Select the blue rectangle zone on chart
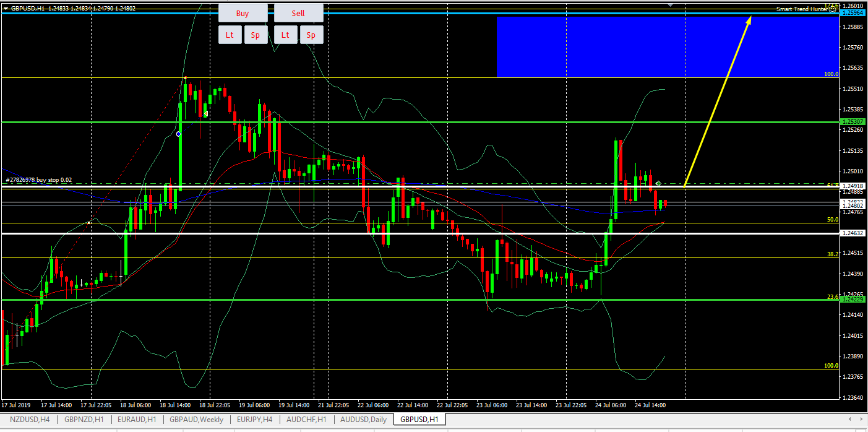Viewport: 868px width, 432px height. tap(619, 47)
